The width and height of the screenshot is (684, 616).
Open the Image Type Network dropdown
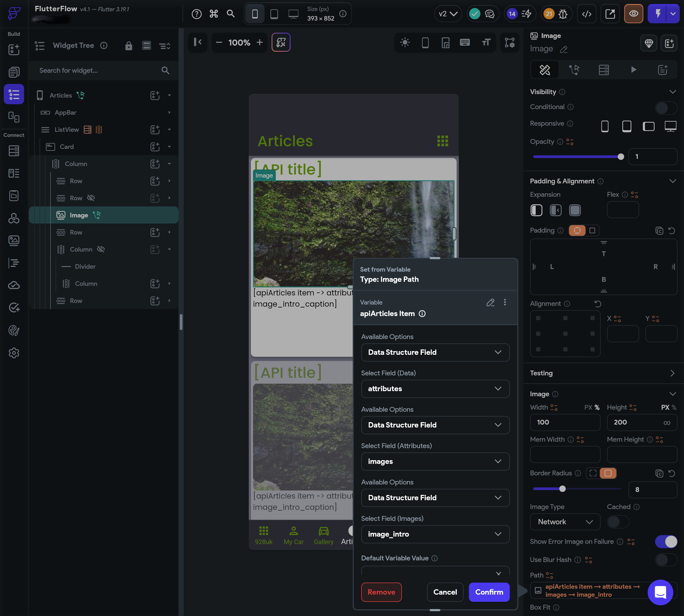565,522
